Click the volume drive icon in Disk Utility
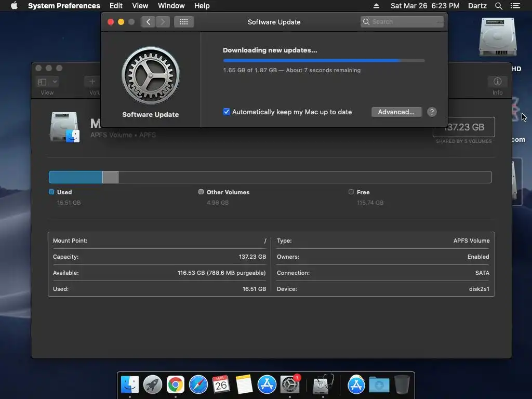Screen dimensions: 532x399 click(x=64, y=127)
